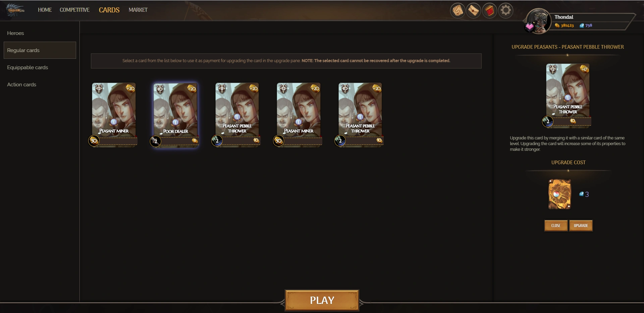Click the pink heart badge on avatar
Screen dimensions: 644x313
pos(530,27)
